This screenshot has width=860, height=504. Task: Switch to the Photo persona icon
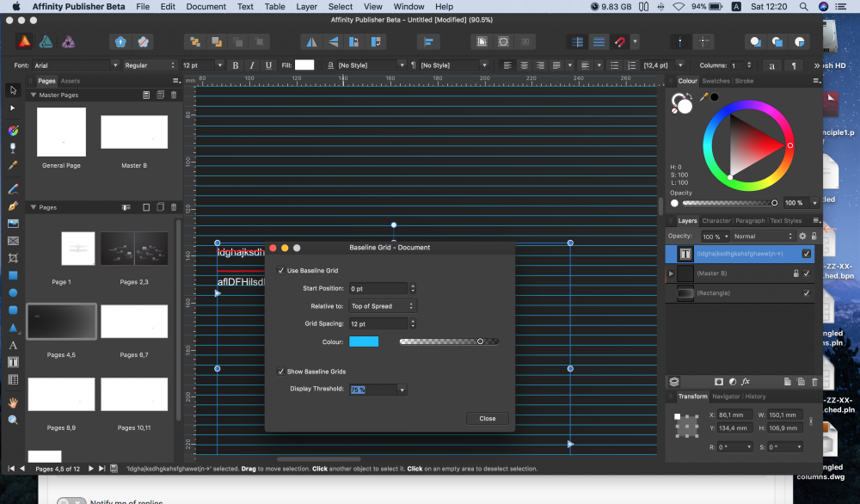pos(67,41)
